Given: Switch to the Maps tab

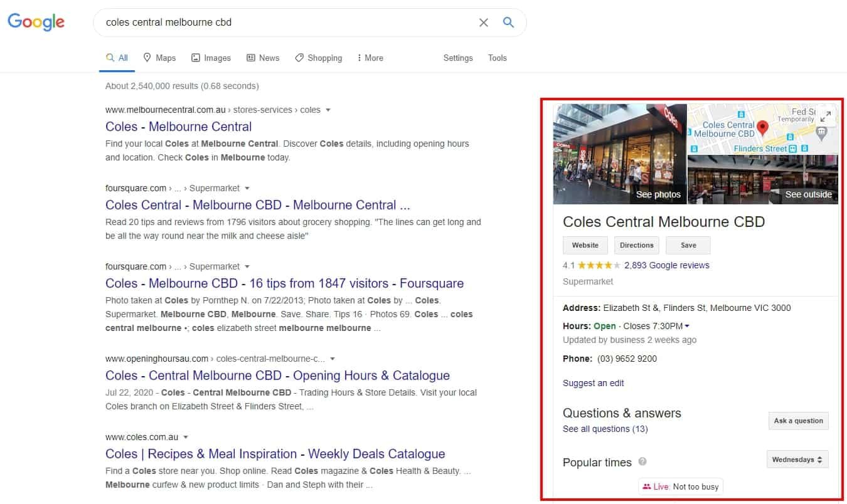Looking at the screenshot, I should pos(159,58).
